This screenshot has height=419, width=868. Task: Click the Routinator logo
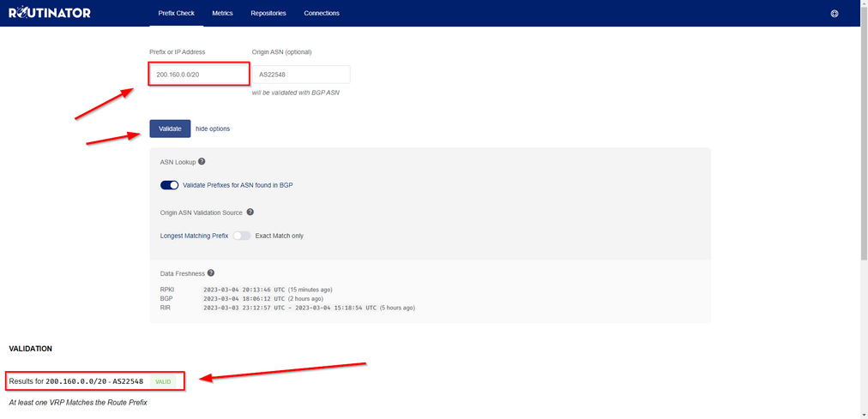(x=50, y=13)
